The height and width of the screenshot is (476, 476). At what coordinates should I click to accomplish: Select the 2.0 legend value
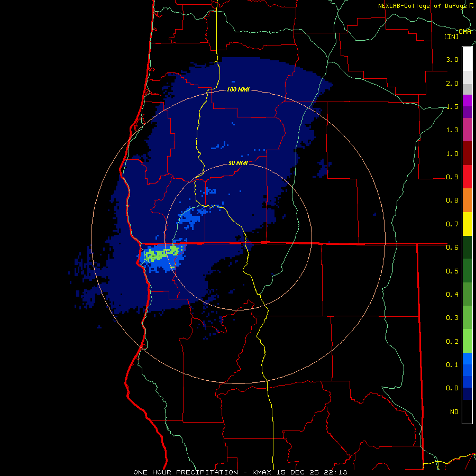(x=452, y=83)
